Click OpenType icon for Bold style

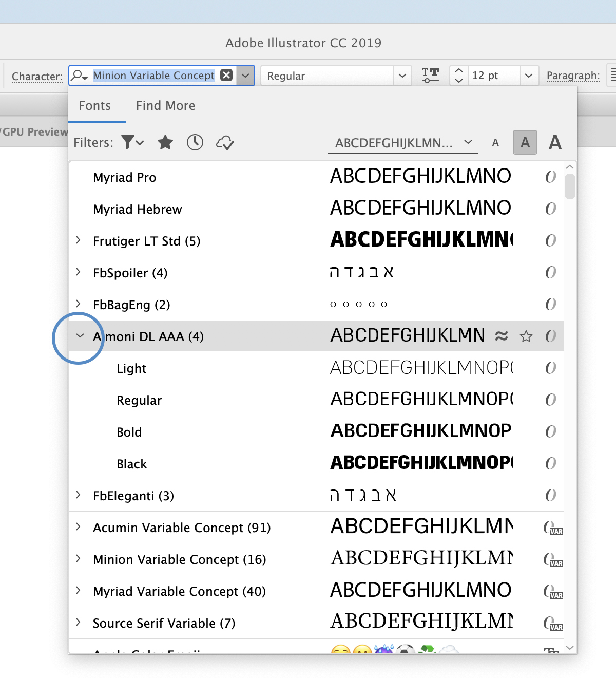click(550, 431)
